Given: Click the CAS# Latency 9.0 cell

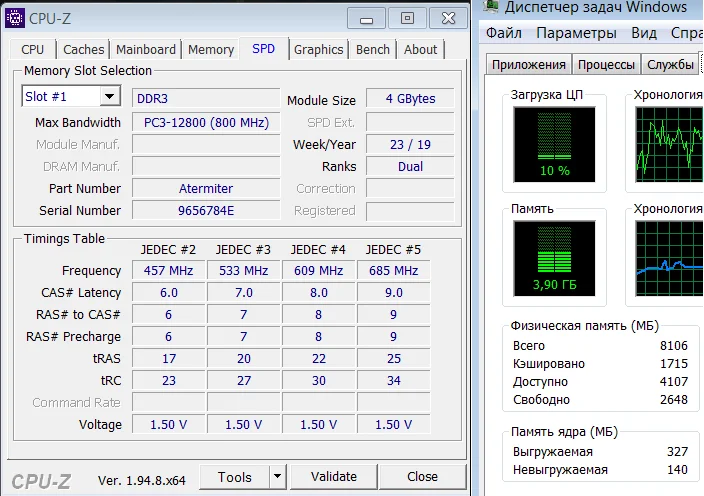Looking at the screenshot, I should click(393, 293).
